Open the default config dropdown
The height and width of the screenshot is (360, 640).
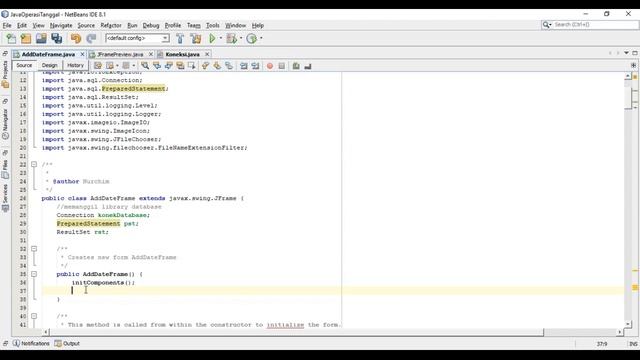(137, 38)
